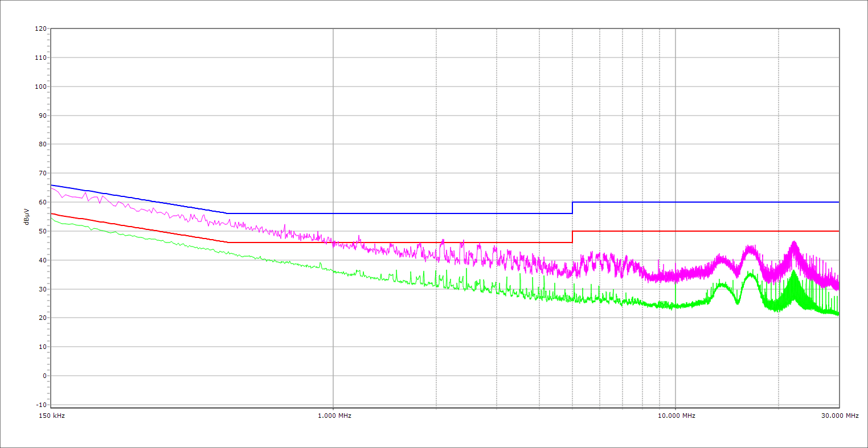This screenshot has height=448, width=868.
Task: Click the red limit line's vertical step
Action: click(572, 237)
